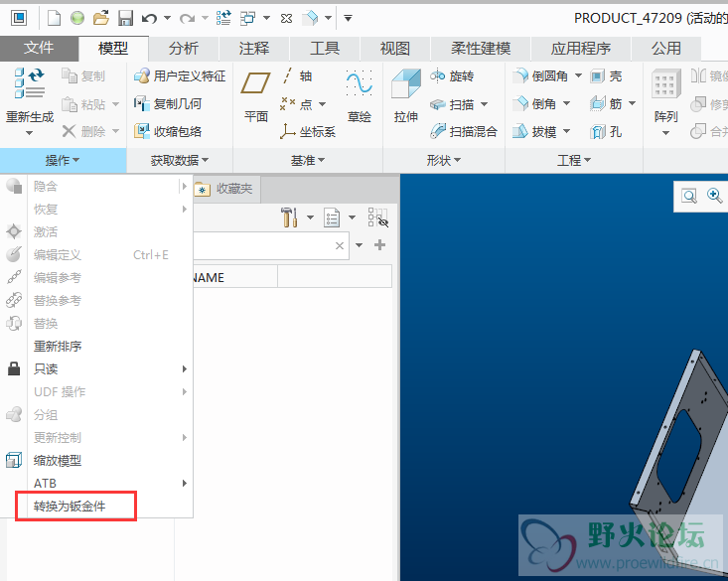Open the 扫描 dropdown arrow

(x=485, y=104)
